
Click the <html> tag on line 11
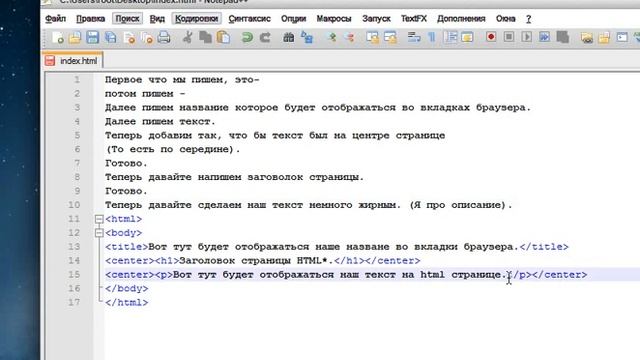124,219
